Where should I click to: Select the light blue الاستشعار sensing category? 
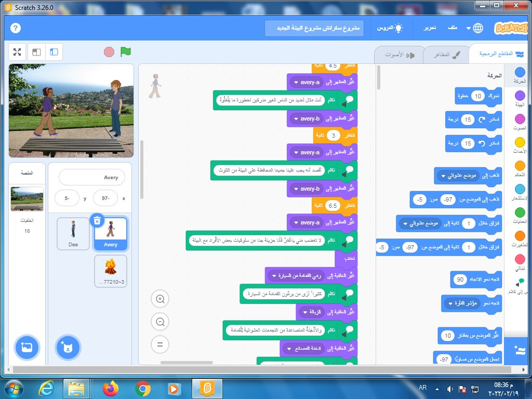520,192
